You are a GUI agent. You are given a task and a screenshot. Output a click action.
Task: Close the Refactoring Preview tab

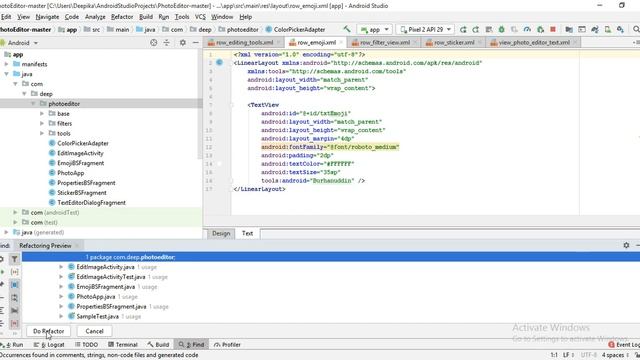pos(77,245)
